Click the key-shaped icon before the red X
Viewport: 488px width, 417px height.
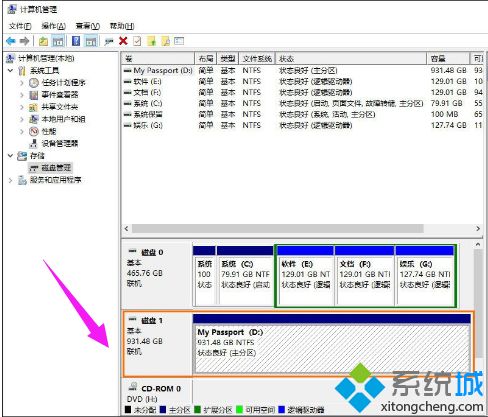[109, 42]
